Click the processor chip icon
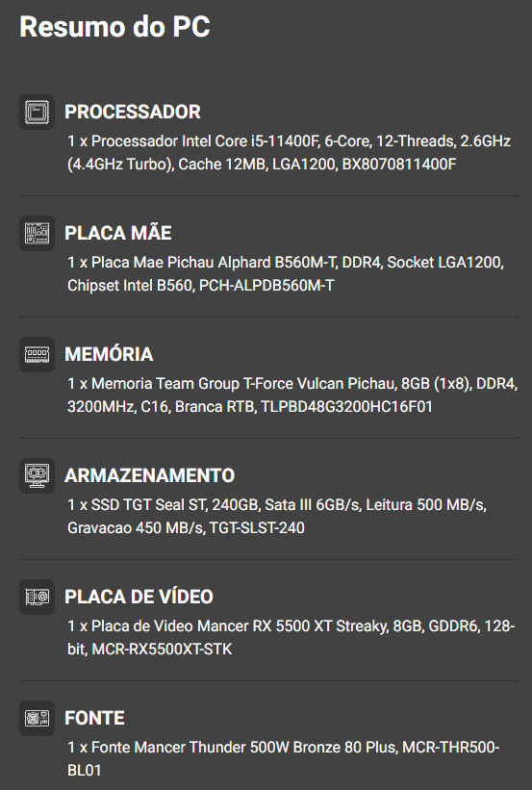532x790 pixels. pyautogui.click(x=37, y=112)
